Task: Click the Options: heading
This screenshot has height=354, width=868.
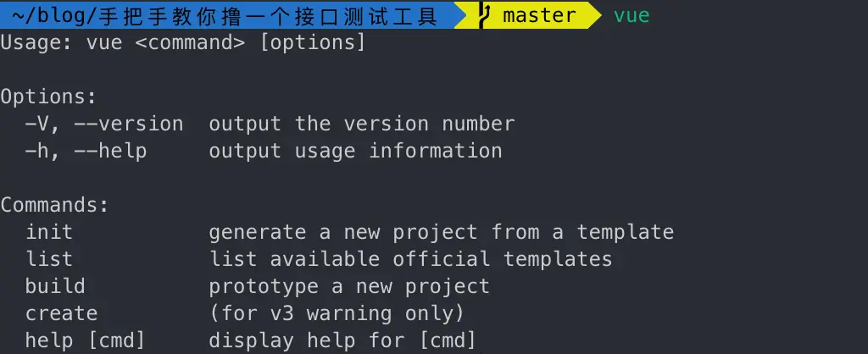Action: tap(48, 97)
